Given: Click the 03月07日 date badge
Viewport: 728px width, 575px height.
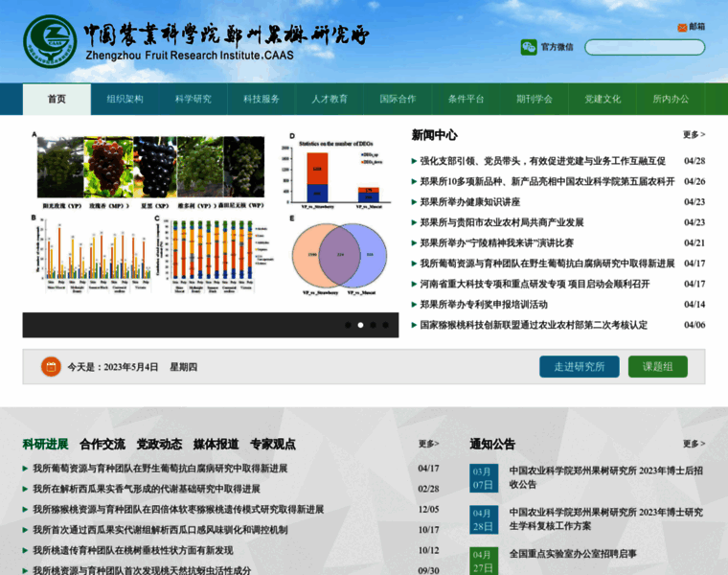Looking at the screenshot, I should tap(484, 478).
